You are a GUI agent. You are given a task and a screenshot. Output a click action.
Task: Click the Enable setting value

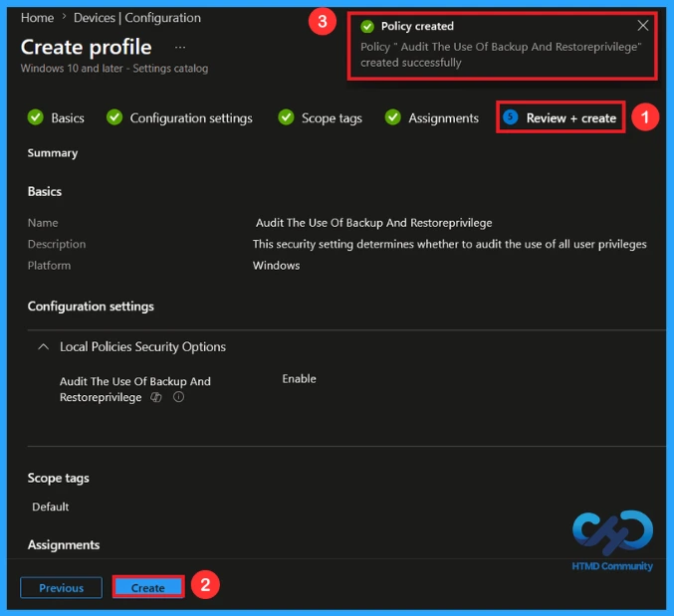click(x=300, y=379)
